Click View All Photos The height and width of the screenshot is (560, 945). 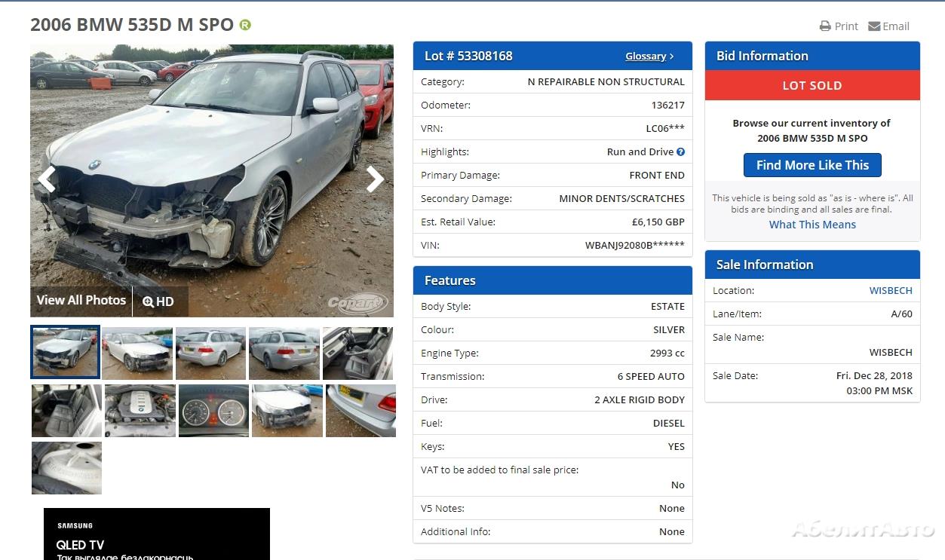pyautogui.click(x=81, y=300)
